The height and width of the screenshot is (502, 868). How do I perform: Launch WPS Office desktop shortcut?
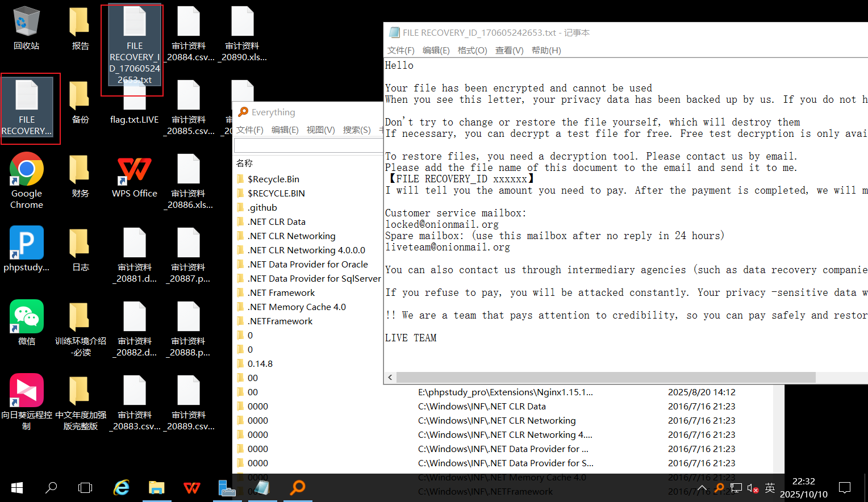pyautogui.click(x=135, y=176)
